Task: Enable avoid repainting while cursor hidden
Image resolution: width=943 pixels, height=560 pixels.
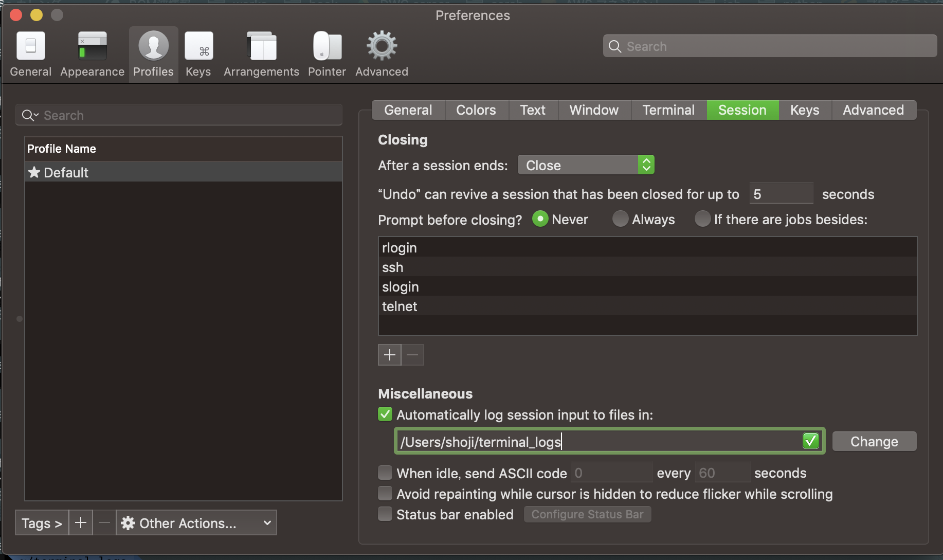Action: tap(385, 494)
